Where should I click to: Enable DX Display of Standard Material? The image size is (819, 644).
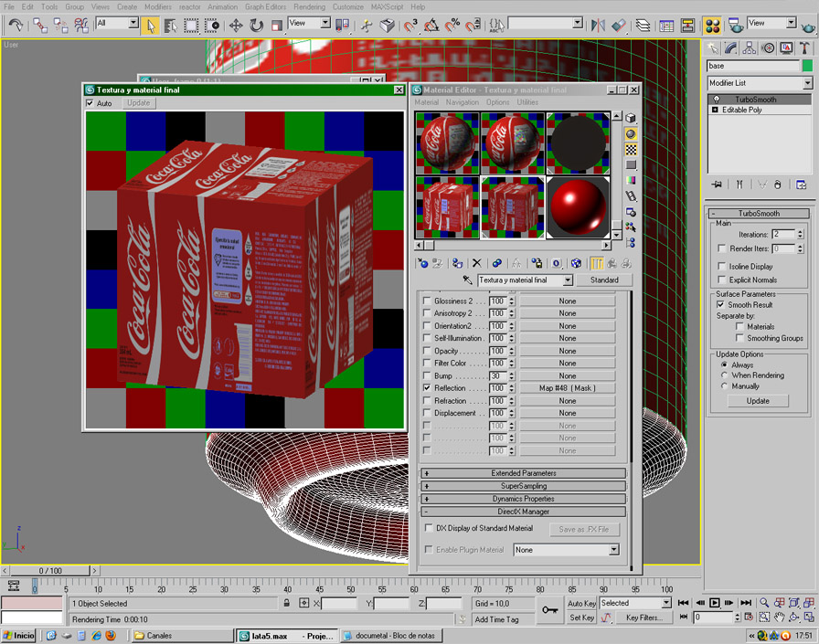point(429,528)
